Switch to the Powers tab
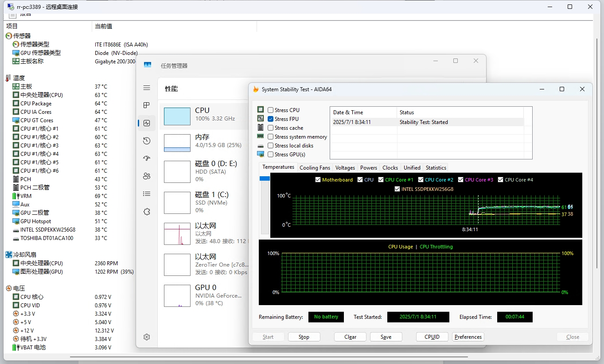Viewport: 604px width, 364px height. [369, 168]
